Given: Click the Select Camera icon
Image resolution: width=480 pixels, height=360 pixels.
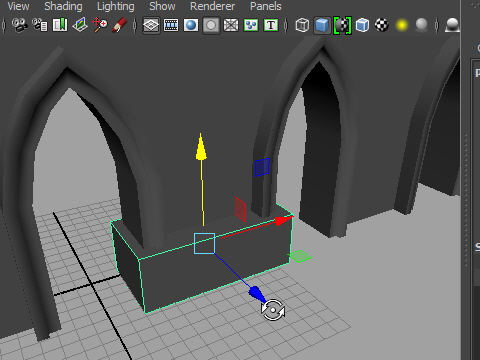Looking at the screenshot, I should [x=19, y=25].
